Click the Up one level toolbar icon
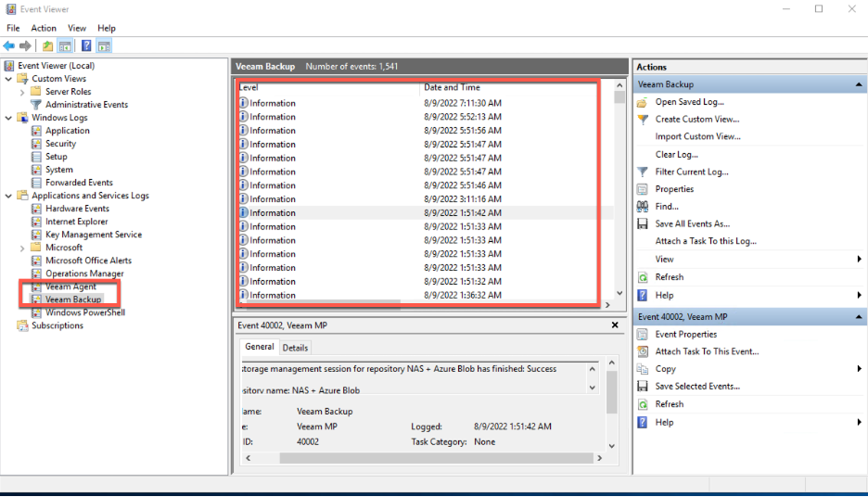 (47, 46)
